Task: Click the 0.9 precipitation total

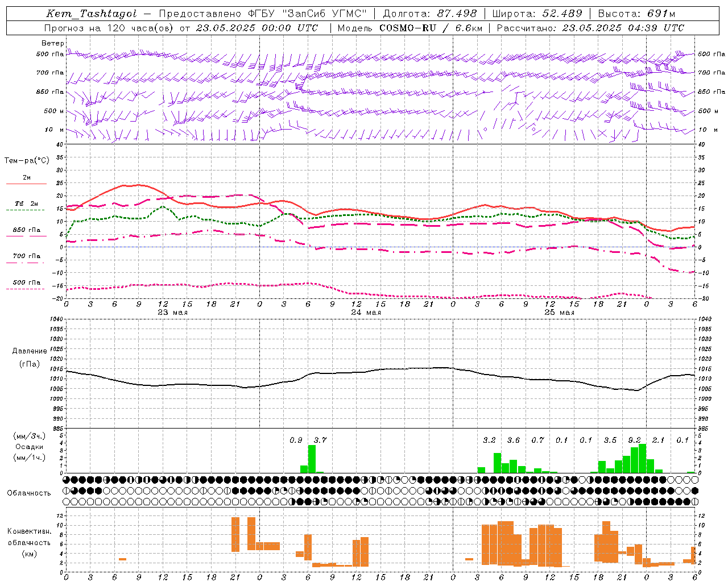Action: 296,440
